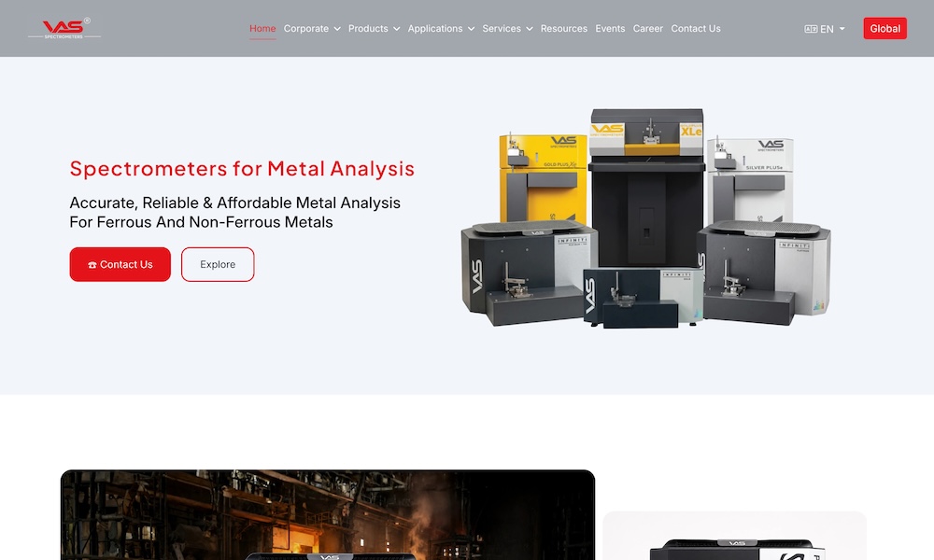Click the foundry photo banner below hero
The image size is (934, 560).
[x=328, y=515]
